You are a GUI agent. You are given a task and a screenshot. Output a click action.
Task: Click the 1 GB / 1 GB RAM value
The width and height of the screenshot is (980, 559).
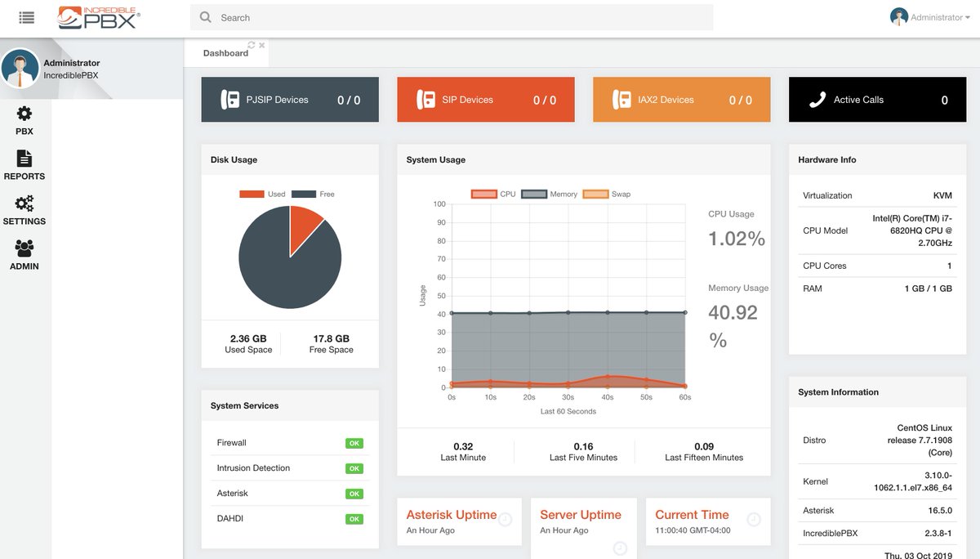(x=928, y=288)
